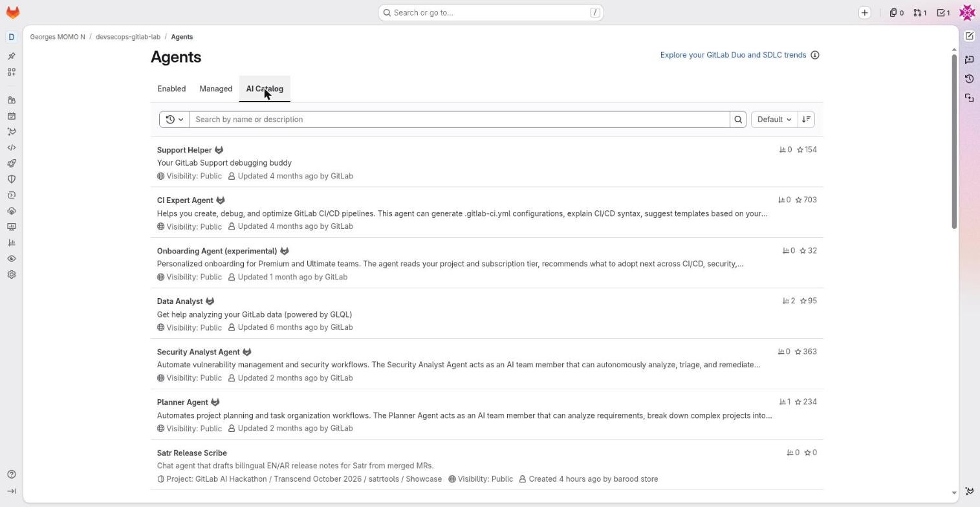The image size is (980, 507).
Task: Open Explore your GitLab Duo and SDLC trends
Action: coord(733,55)
